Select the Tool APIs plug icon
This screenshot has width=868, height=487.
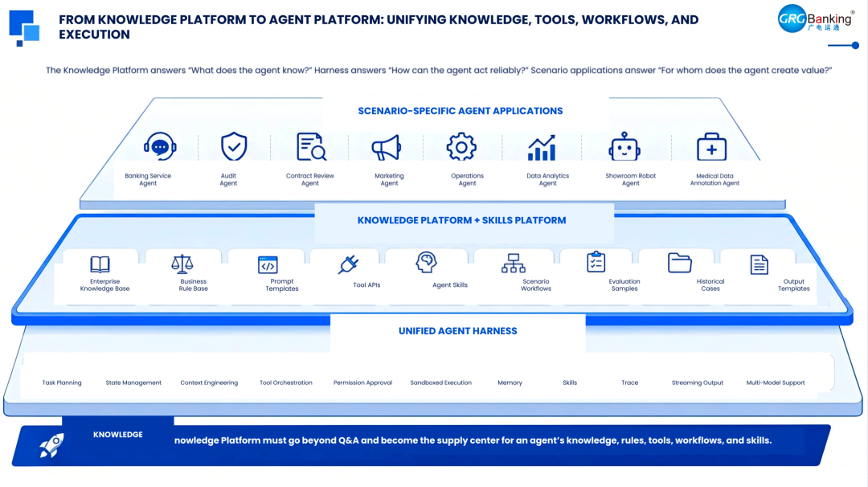point(348,264)
